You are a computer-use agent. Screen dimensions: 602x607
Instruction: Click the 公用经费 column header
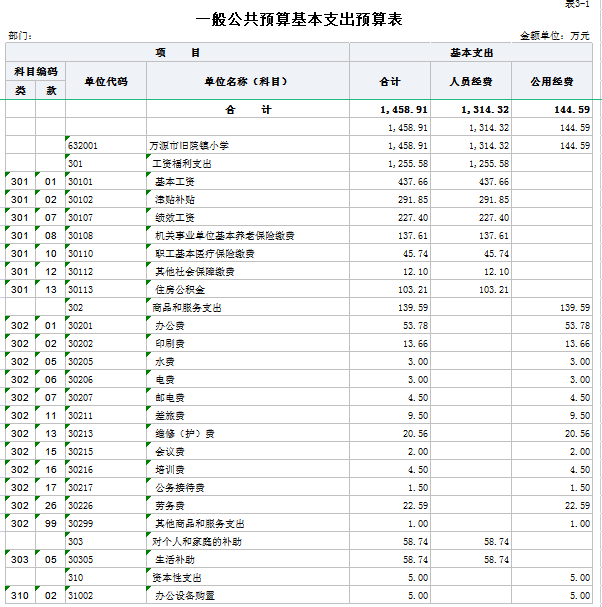(x=552, y=81)
